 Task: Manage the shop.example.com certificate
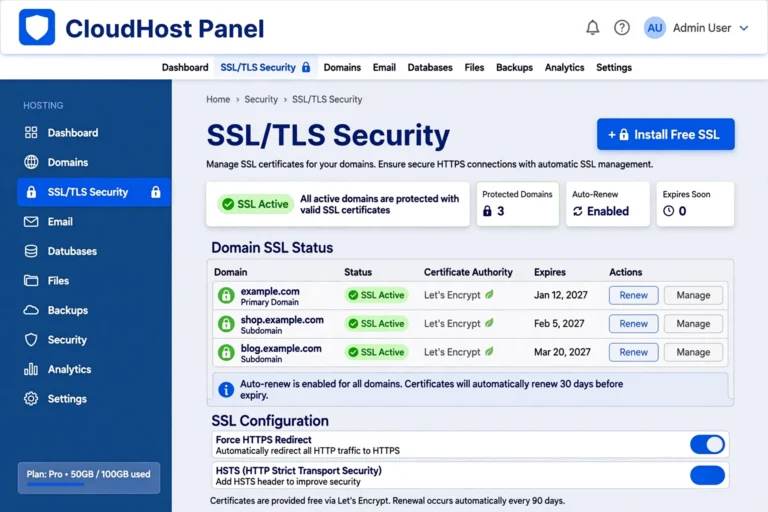point(693,323)
